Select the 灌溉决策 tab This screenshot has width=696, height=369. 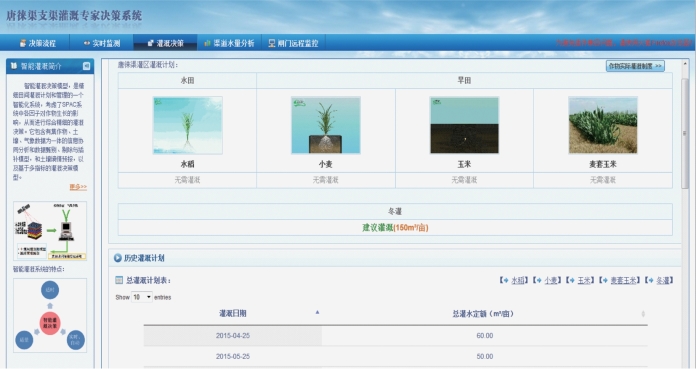click(x=165, y=43)
